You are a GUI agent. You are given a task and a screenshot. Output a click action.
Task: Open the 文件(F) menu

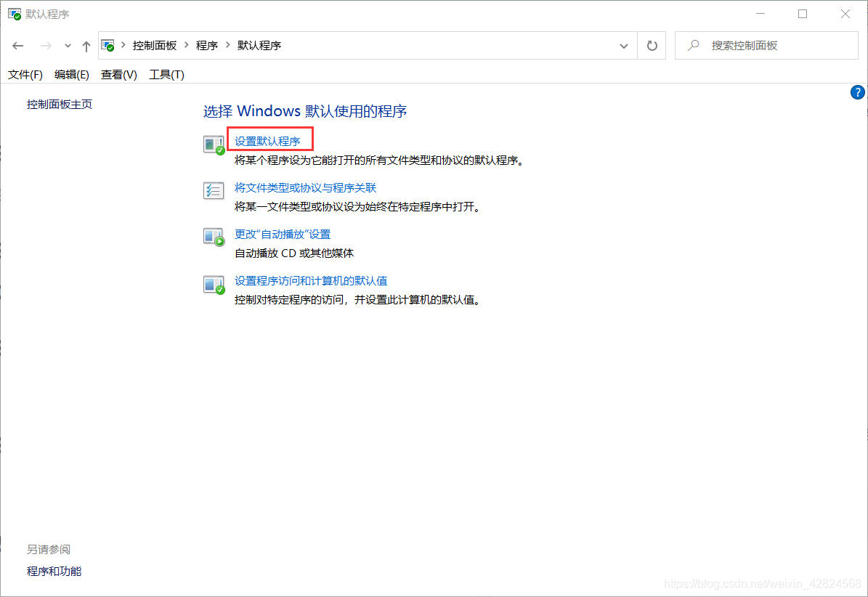25,74
